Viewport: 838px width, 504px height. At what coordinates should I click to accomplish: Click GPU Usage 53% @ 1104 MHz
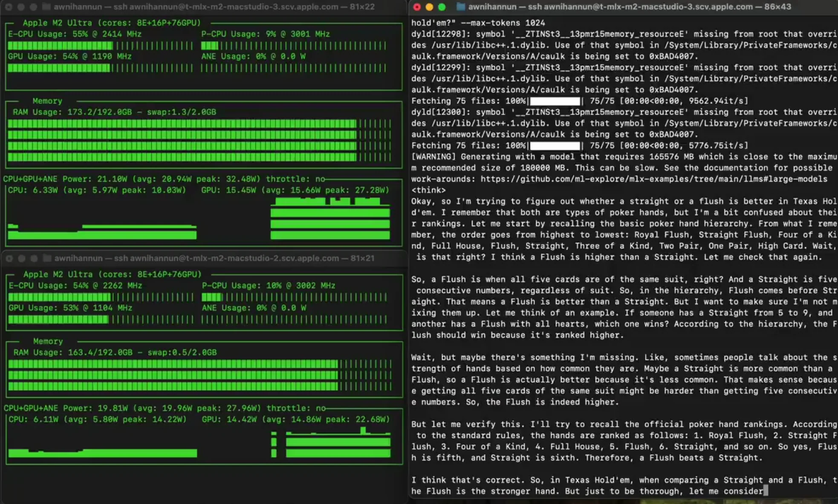pos(70,308)
